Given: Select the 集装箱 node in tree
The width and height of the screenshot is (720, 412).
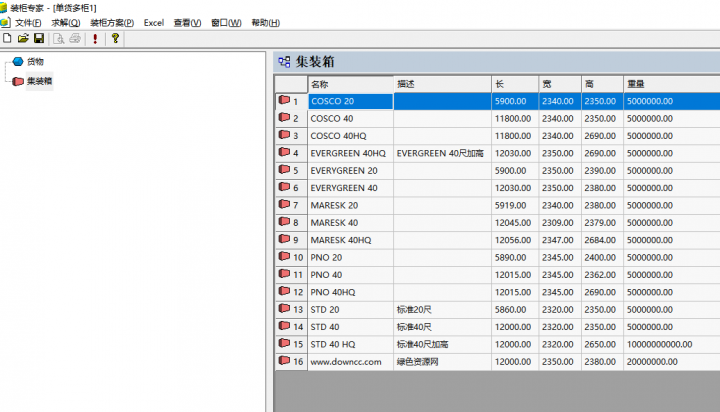Looking at the screenshot, I should click(x=39, y=81).
